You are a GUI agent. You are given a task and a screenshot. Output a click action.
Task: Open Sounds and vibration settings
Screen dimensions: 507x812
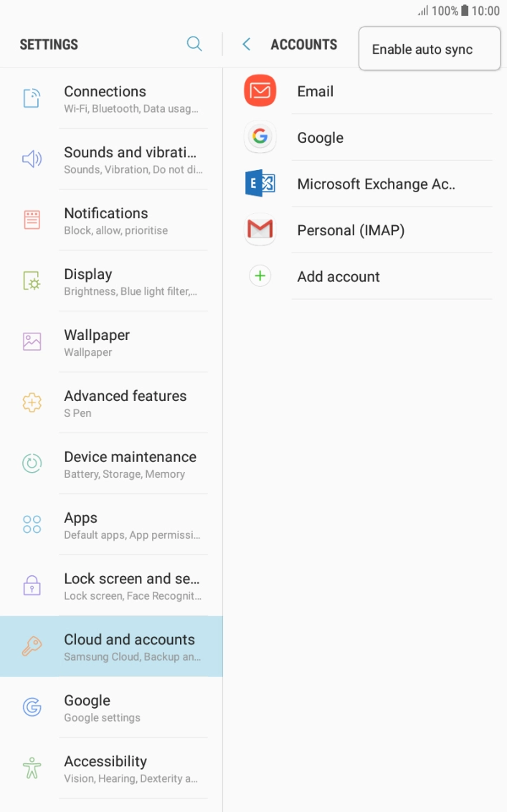pyautogui.click(x=111, y=159)
